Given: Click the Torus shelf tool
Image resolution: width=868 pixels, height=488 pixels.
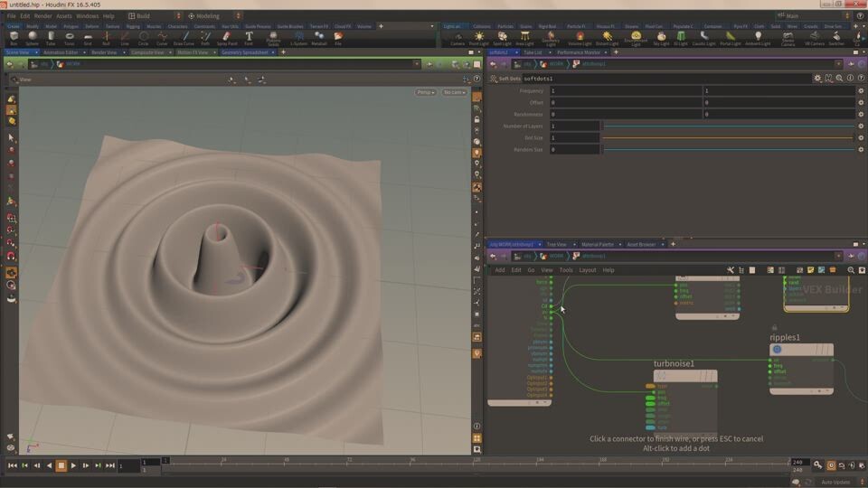Looking at the screenshot, I should pyautogui.click(x=70, y=38).
